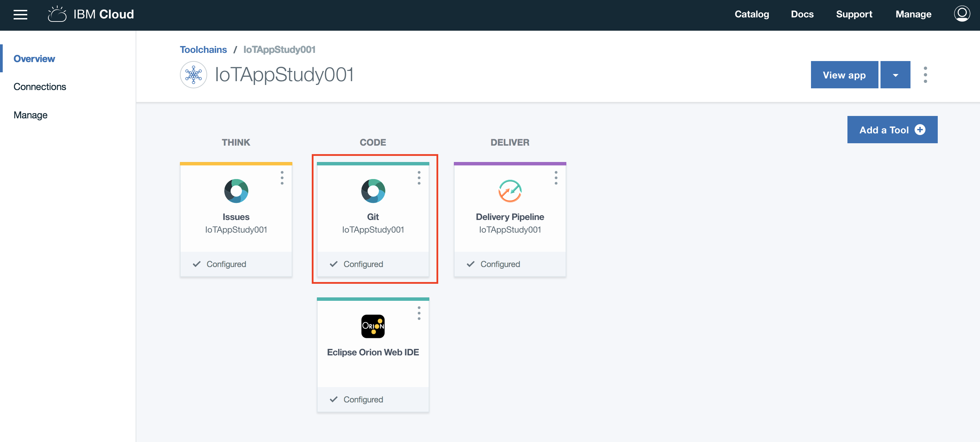The height and width of the screenshot is (442, 980).
Task: Go to the Toolchains breadcrumb link
Action: click(x=203, y=49)
